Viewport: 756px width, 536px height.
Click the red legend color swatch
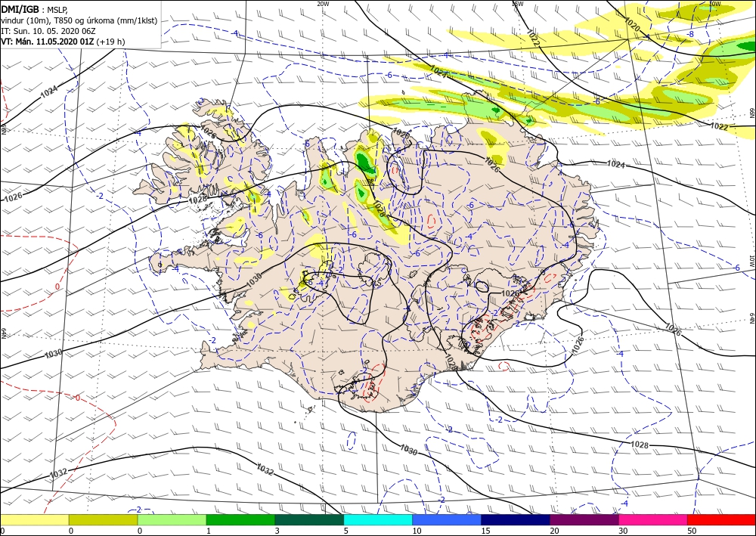[x=722, y=519]
